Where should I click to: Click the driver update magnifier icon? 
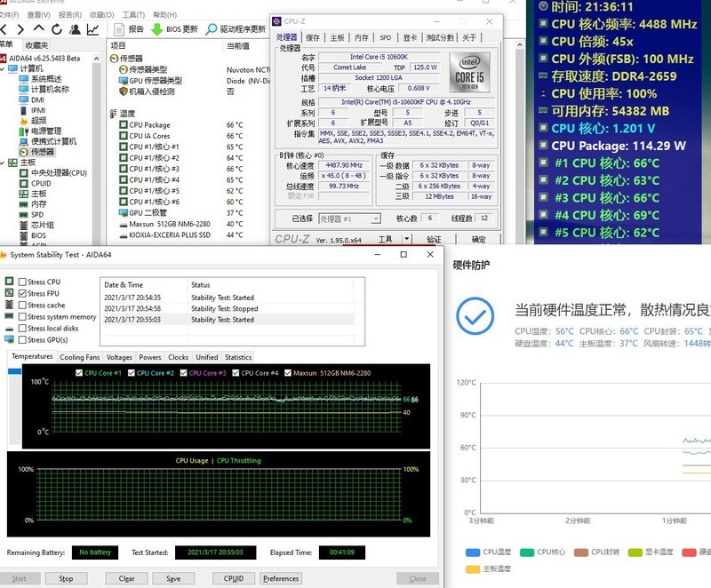point(212,29)
